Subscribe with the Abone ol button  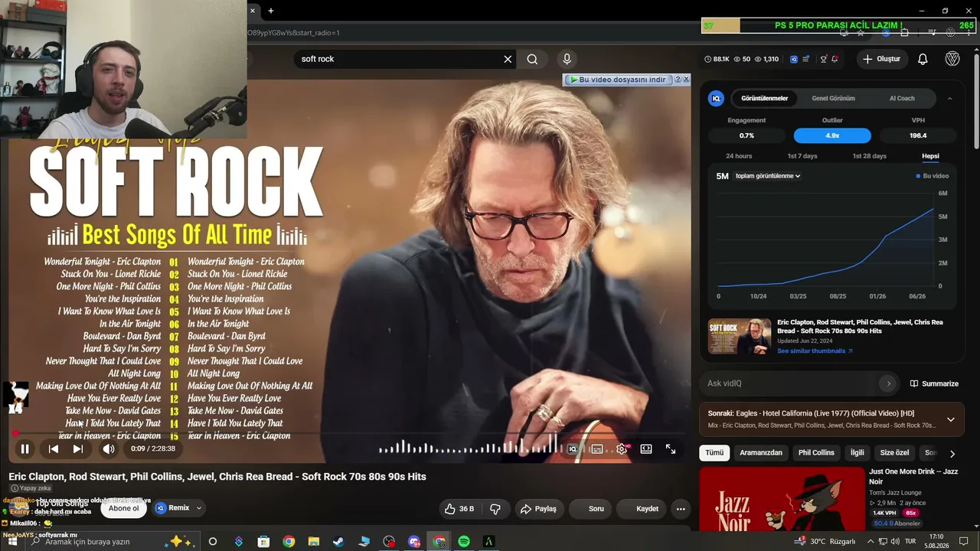click(124, 508)
